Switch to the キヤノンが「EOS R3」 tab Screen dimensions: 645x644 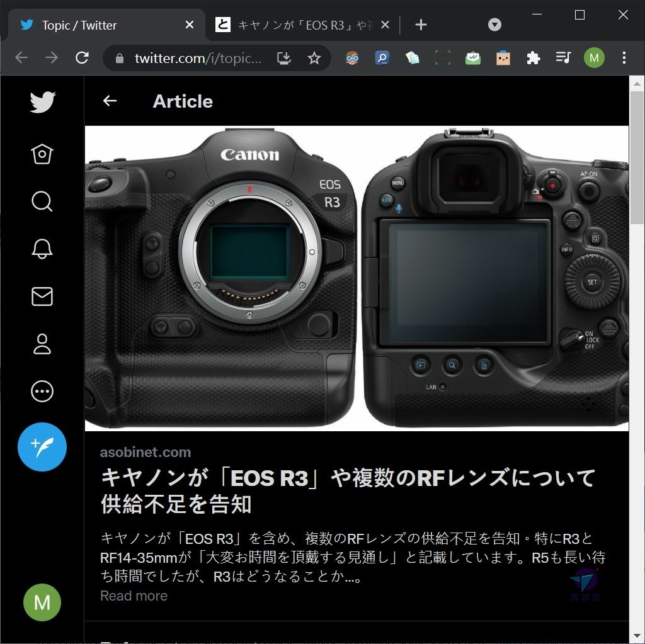tap(304, 25)
